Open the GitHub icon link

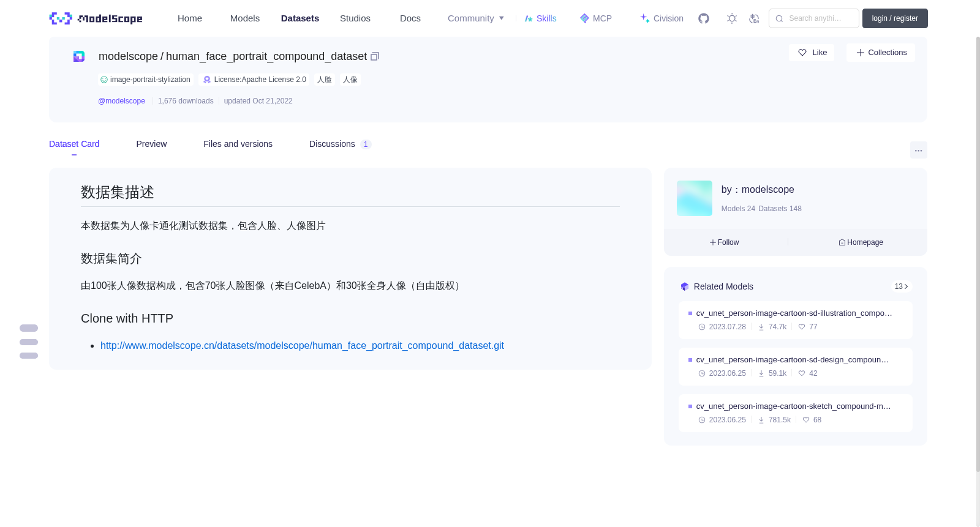point(704,18)
